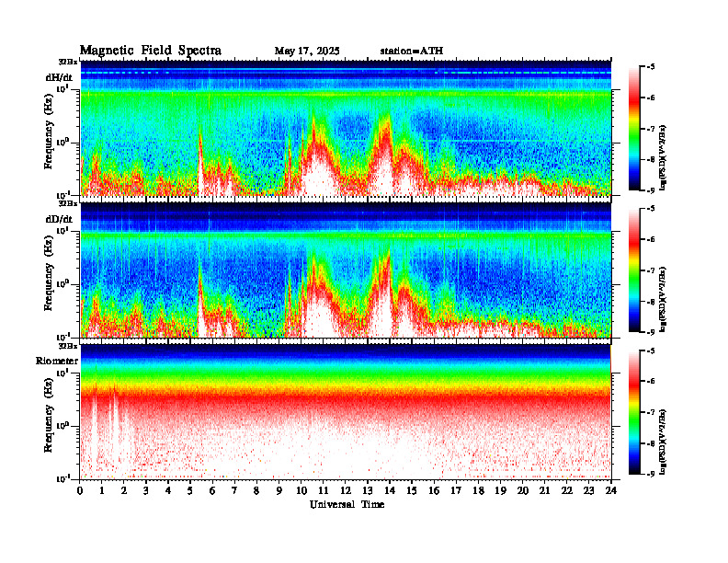Click the Riometer spectrogram plot area
Viewport: 728px width, 563px height.
tap(346, 411)
